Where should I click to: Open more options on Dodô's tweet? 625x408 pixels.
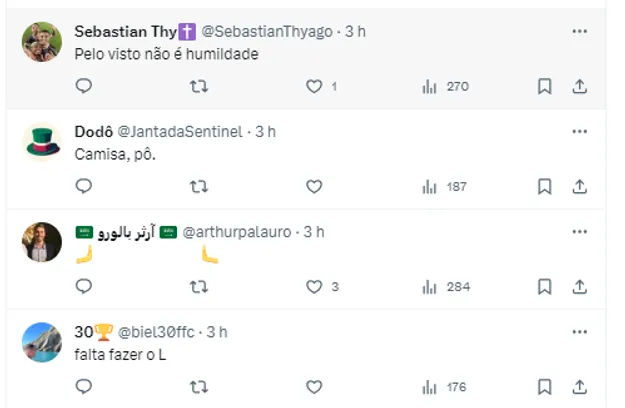click(579, 131)
